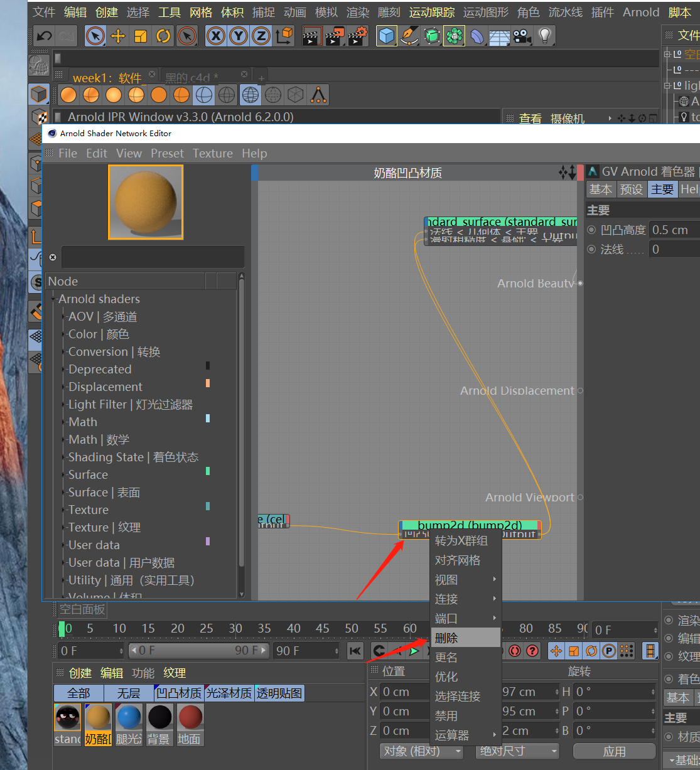
Task: Choose 禁用 from the context menu
Action: click(465, 715)
